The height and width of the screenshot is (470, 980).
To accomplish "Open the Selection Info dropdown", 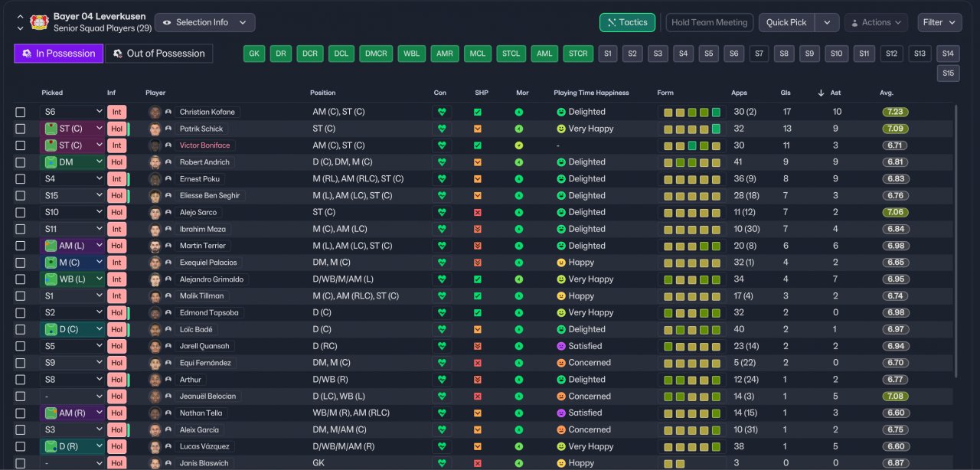I will pyautogui.click(x=205, y=23).
